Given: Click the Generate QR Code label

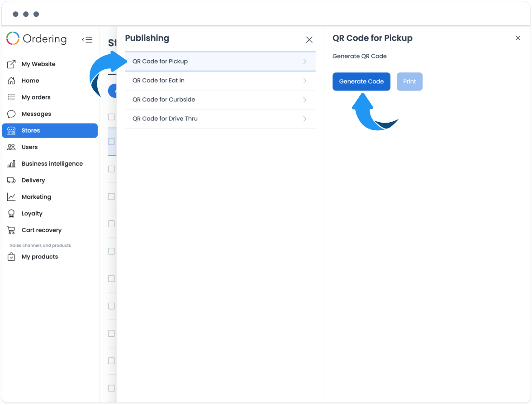Looking at the screenshot, I should [x=360, y=56].
